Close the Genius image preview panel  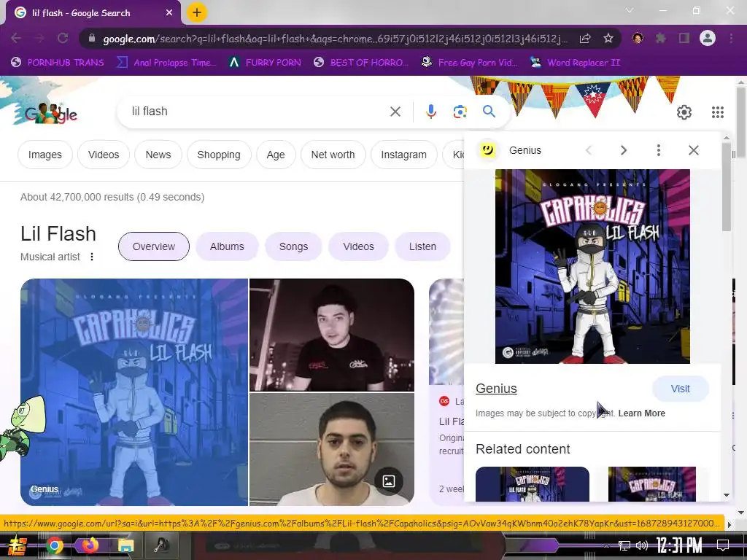tap(694, 150)
